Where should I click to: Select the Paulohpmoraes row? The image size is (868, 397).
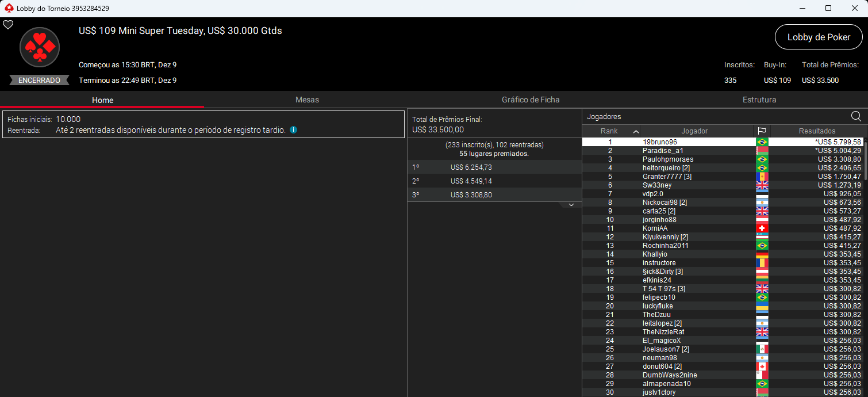coord(667,159)
